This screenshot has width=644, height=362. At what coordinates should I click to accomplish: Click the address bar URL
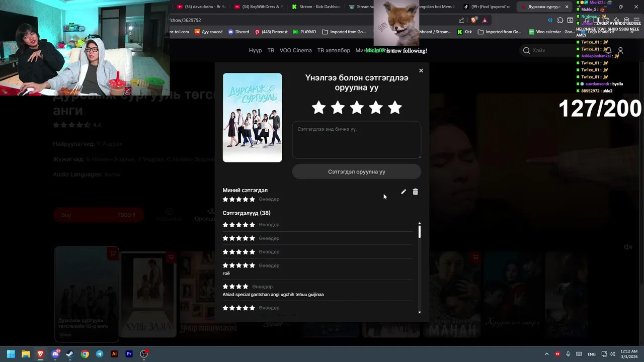tap(186, 20)
